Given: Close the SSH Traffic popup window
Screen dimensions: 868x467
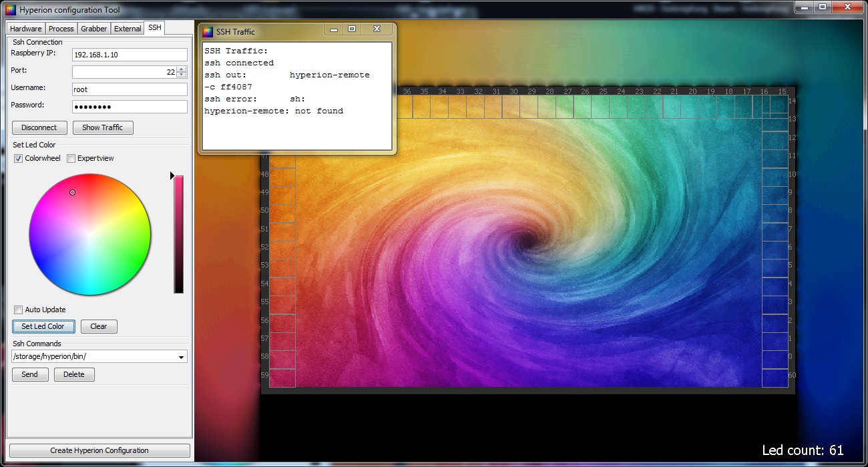Looking at the screenshot, I should (377, 29).
